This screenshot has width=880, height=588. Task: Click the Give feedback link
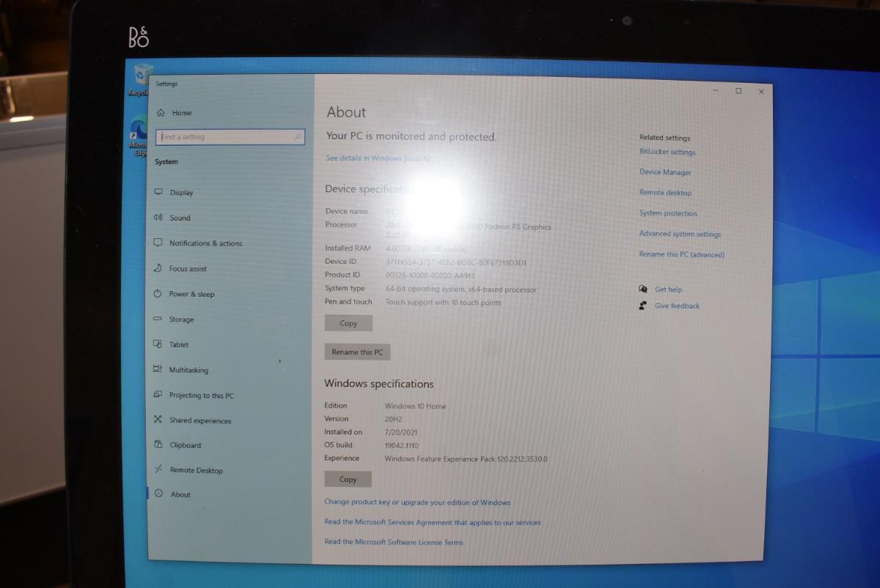(x=677, y=306)
